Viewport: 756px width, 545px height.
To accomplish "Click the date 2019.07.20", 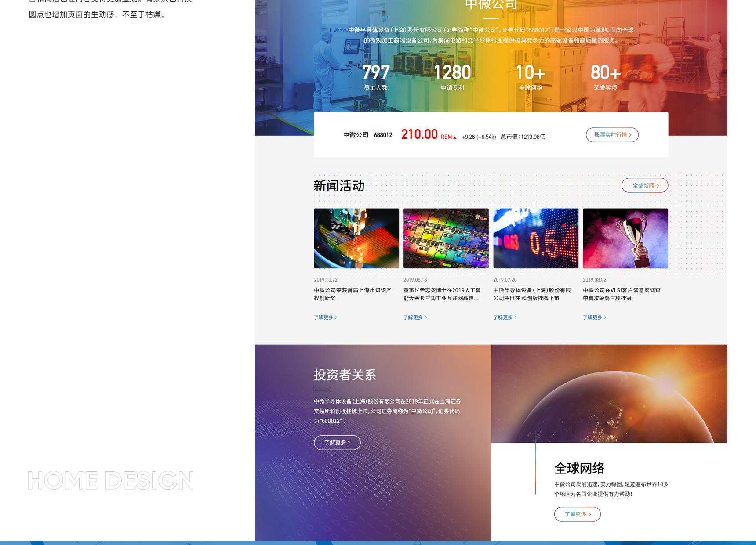I will coord(505,280).
